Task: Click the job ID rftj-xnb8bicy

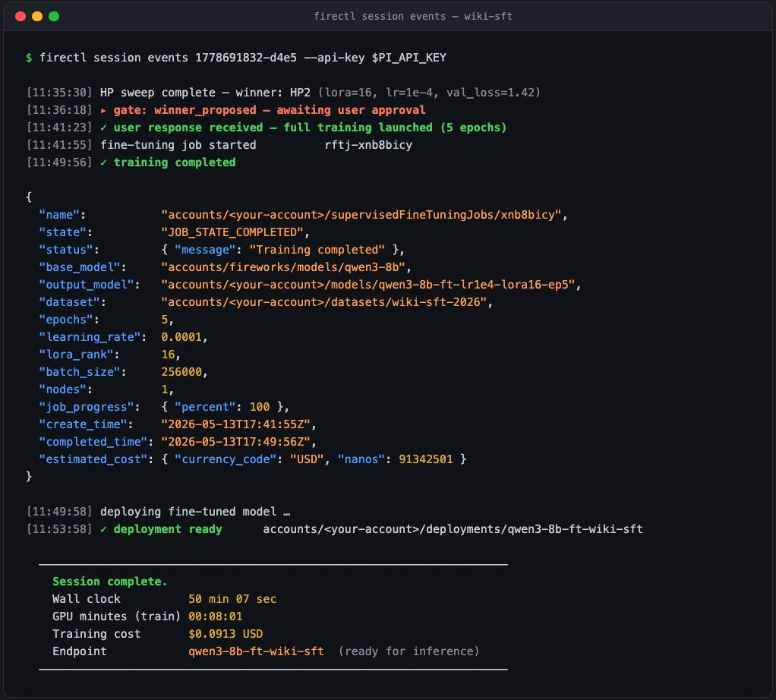Action: coord(368,145)
